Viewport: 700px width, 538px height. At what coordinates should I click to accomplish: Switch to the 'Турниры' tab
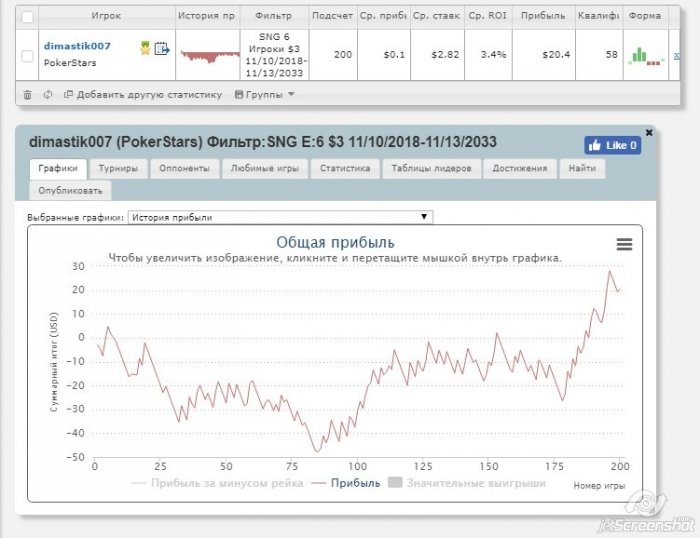(118, 169)
